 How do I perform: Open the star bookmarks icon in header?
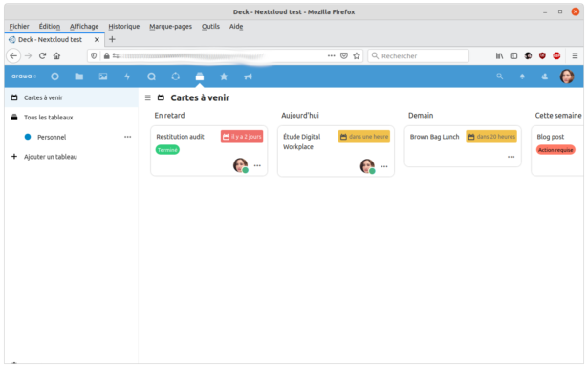coord(224,76)
